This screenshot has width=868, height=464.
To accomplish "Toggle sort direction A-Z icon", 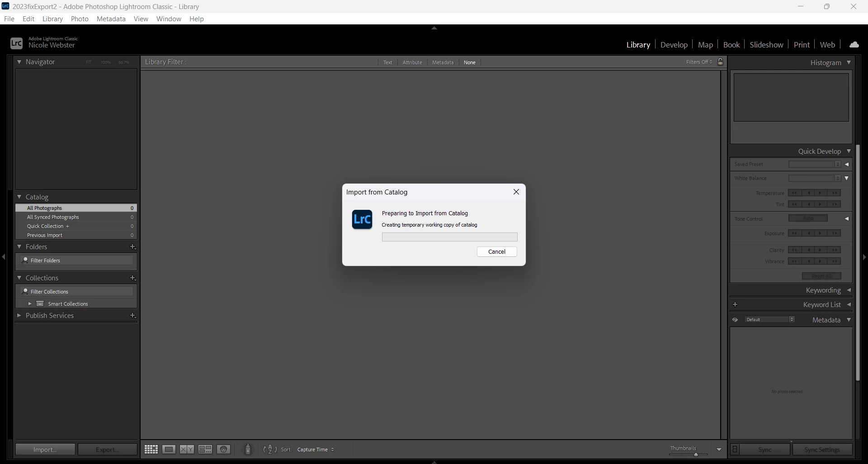I will (x=270, y=449).
